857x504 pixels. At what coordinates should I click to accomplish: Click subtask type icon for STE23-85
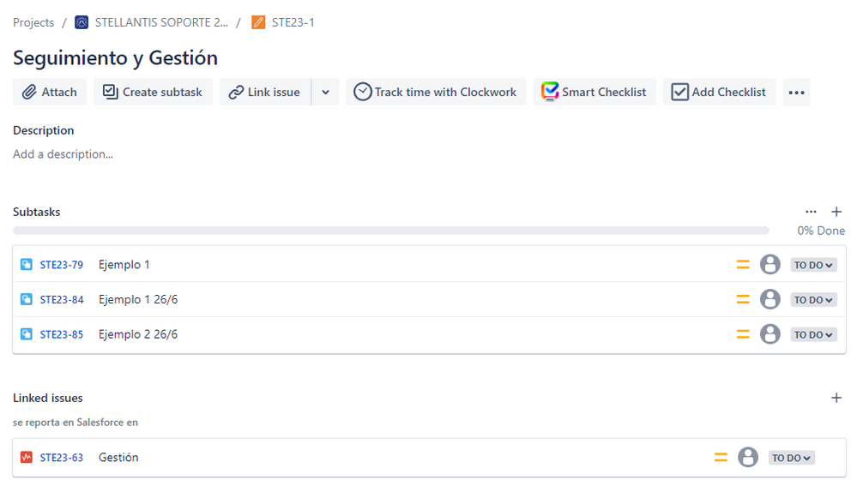(27, 334)
